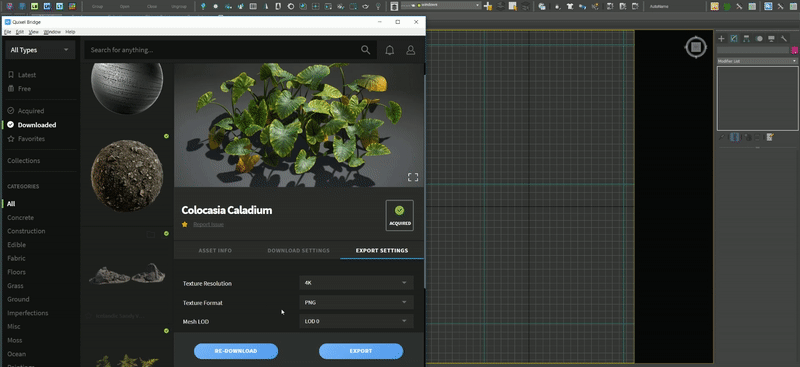Screen dimensions: 800x367
Task: Open the Texture Format PNG dropdown
Action: click(356, 302)
